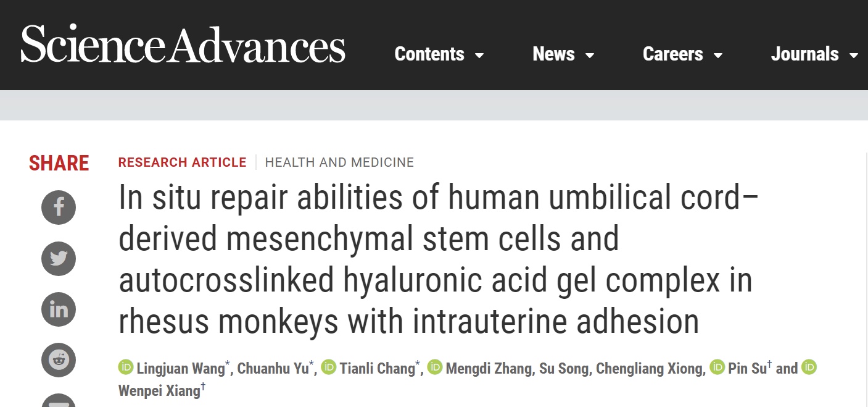Image resolution: width=868 pixels, height=407 pixels.
Task: Share the article on Twitter
Action: (59, 258)
